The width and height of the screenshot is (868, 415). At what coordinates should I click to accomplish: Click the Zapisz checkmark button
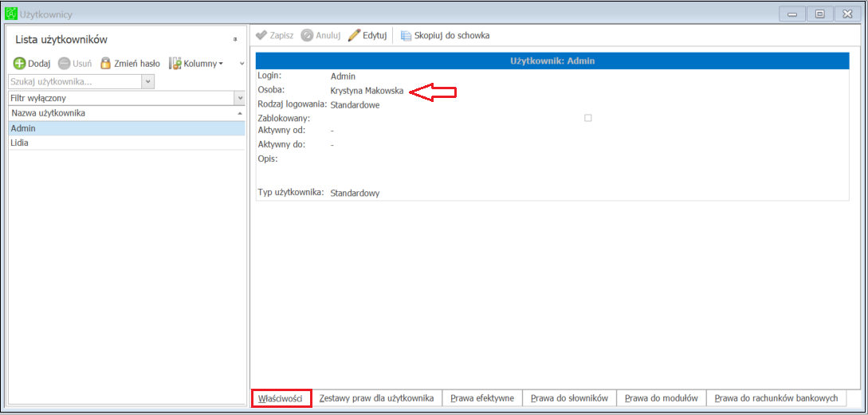coord(274,35)
